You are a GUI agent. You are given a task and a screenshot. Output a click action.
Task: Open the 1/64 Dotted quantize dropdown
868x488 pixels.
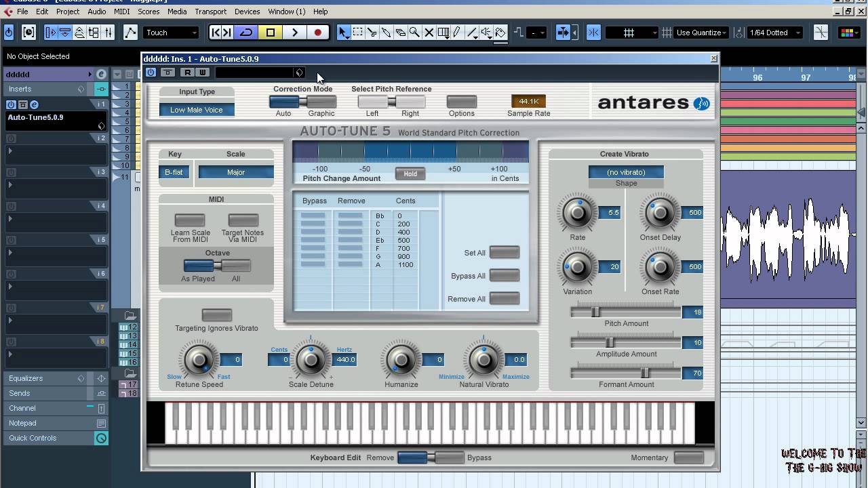point(776,32)
